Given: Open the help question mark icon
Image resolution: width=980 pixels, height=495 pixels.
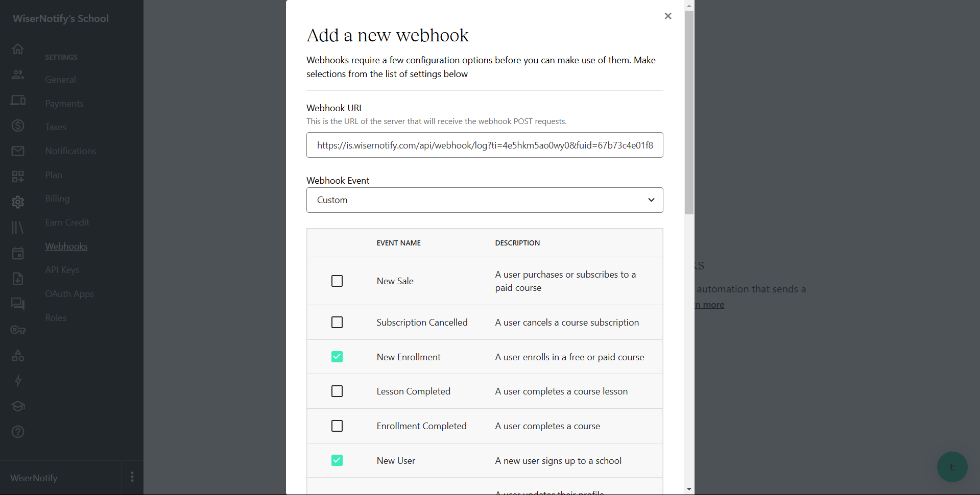Looking at the screenshot, I should 18,432.
